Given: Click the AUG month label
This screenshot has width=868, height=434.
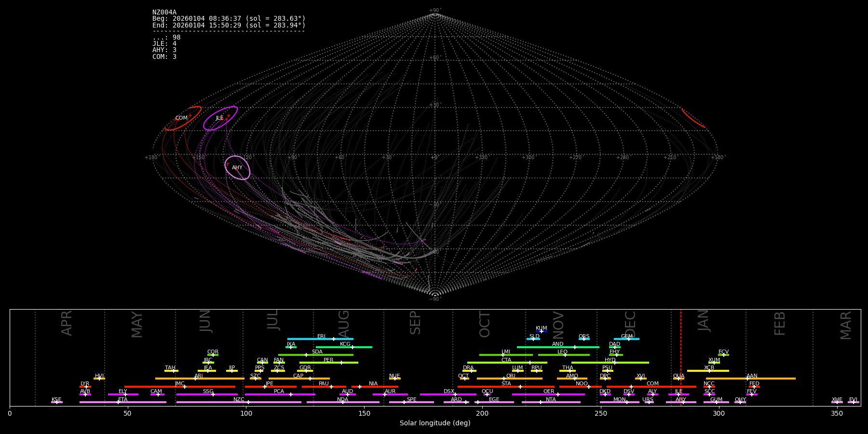Looking at the screenshot, I should (344, 323).
